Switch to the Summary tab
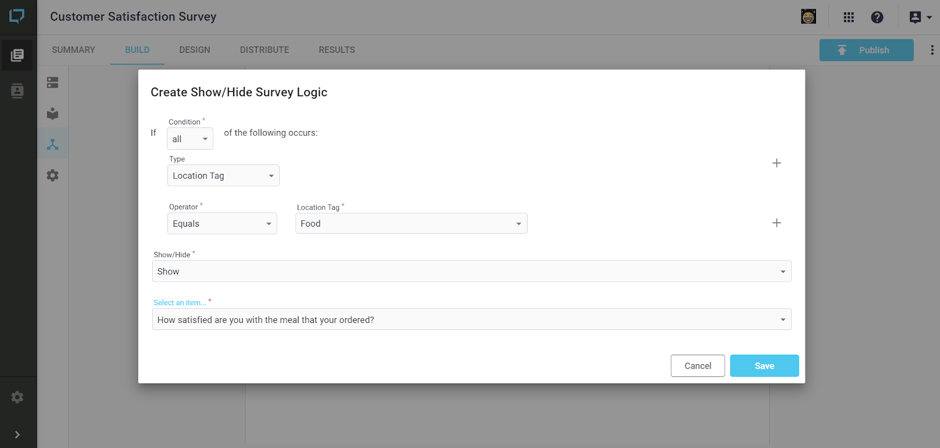940x448 pixels. (73, 50)
